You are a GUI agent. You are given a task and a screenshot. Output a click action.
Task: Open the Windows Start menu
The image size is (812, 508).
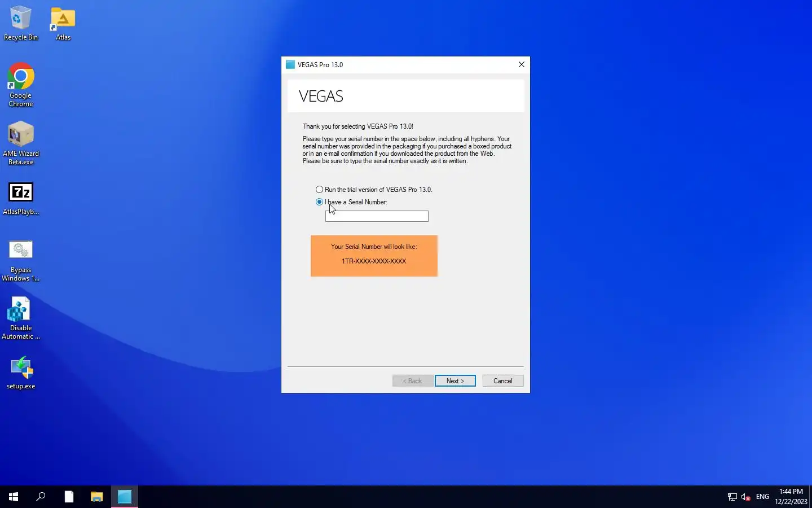click(14, 497)
